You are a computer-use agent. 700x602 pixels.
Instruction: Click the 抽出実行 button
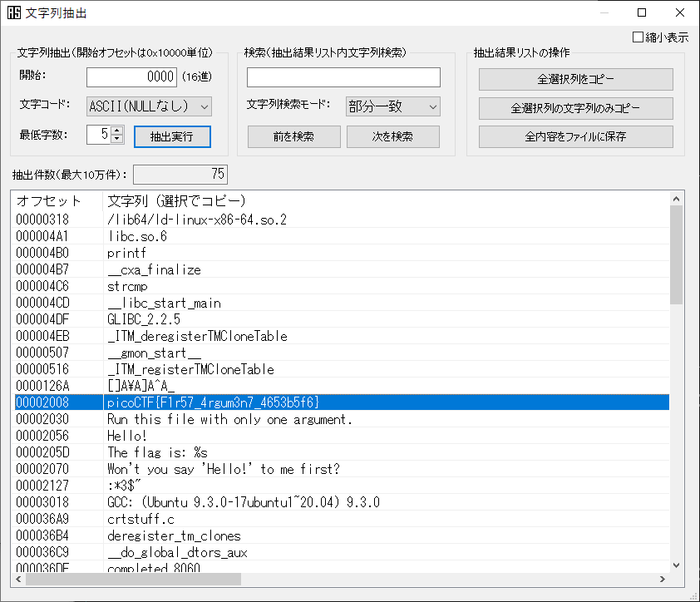pos(172,136)
